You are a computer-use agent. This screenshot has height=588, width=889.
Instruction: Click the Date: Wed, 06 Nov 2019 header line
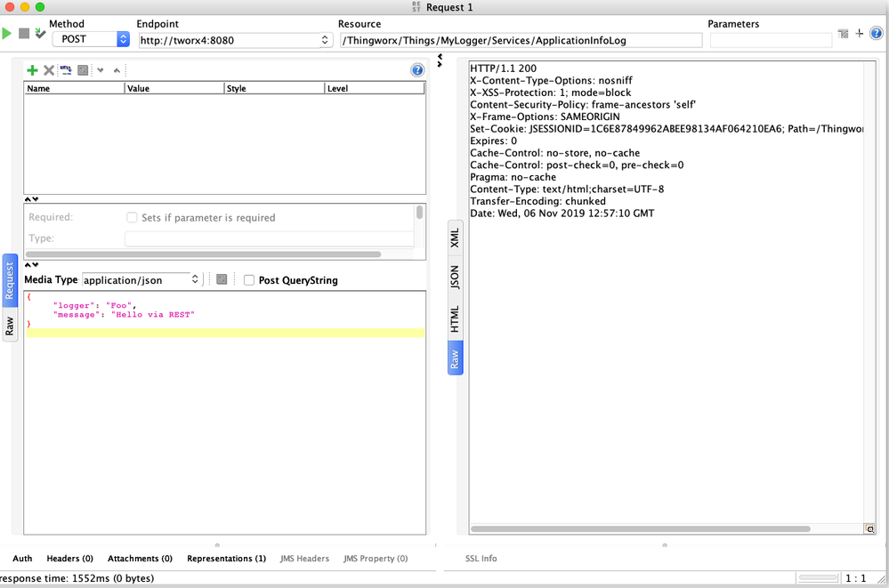[562, 213]
